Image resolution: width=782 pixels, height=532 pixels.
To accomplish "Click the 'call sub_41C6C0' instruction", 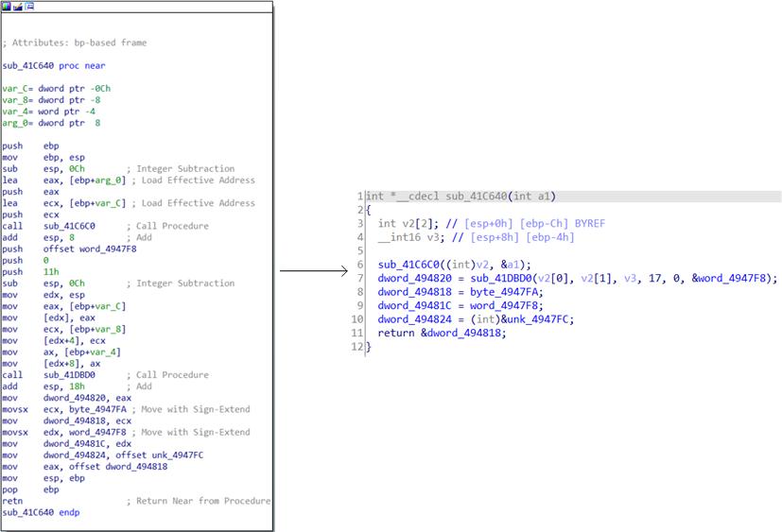I will tap(48, 227).
